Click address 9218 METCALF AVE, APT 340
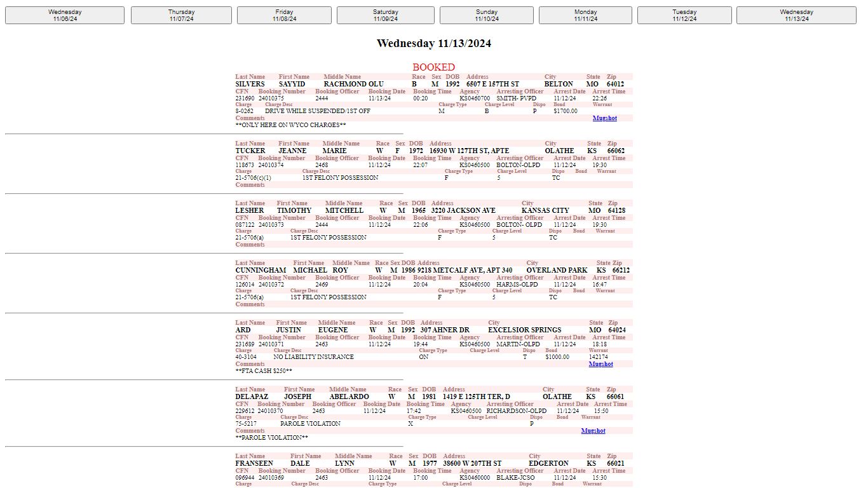Screen dimensions: 868x488 465,270
